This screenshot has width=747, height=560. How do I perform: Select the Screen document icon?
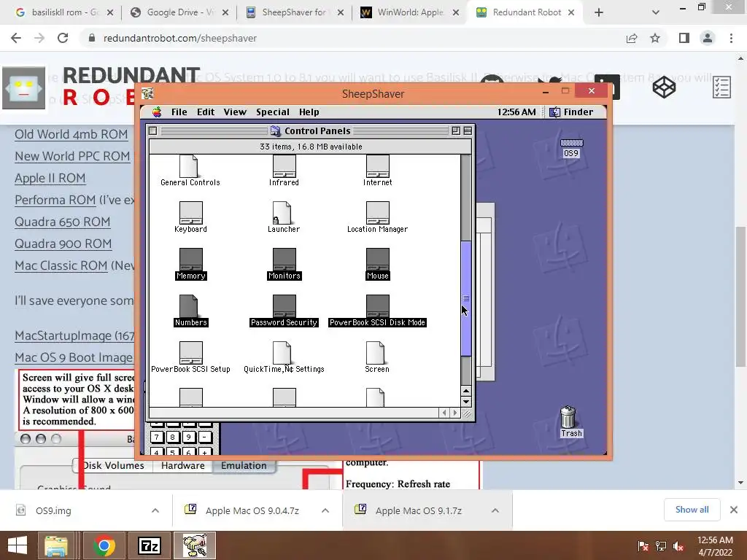(x=376, y=353)
